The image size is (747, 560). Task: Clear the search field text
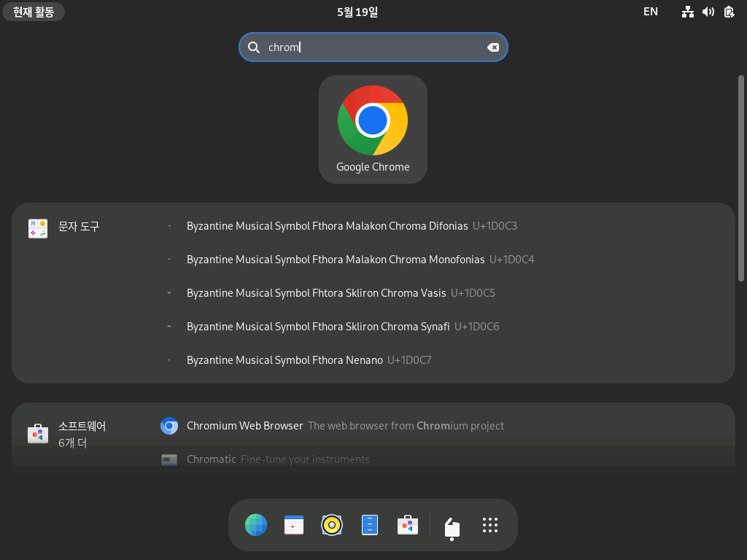(x=493, y=47)
